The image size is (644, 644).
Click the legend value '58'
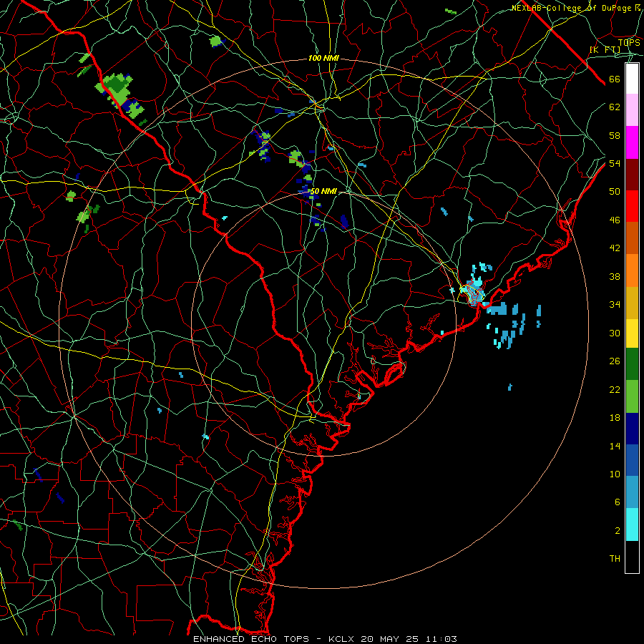click(615, 135)
